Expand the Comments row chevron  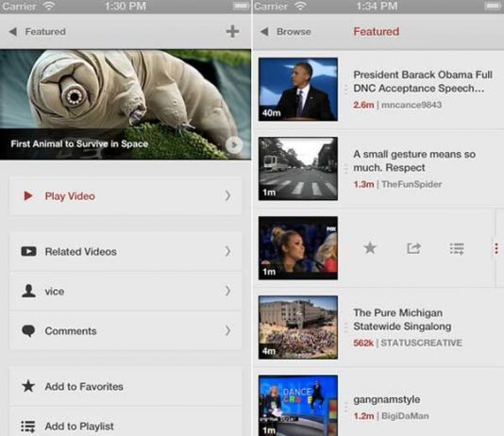(227, 330)
